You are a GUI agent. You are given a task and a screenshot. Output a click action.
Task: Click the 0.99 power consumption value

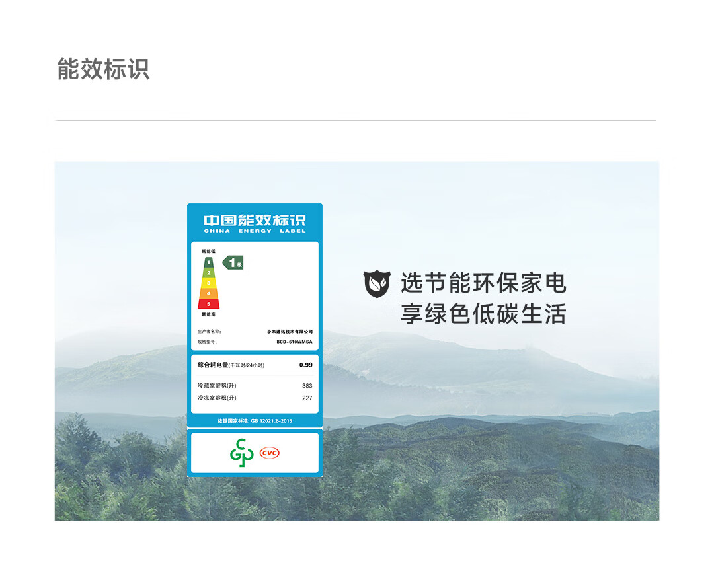click(305, 365)
